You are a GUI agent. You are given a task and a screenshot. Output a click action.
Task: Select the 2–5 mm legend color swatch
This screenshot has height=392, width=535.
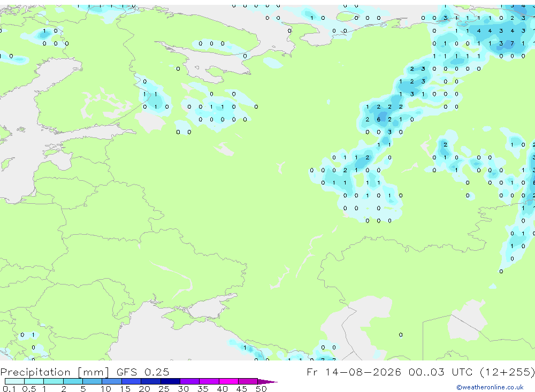point(73,381)
